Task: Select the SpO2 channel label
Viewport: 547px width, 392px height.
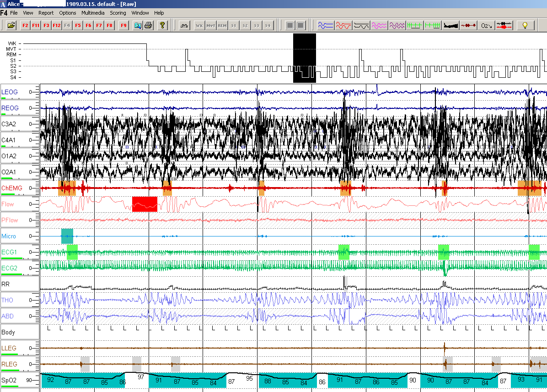Action: (9, 380)
